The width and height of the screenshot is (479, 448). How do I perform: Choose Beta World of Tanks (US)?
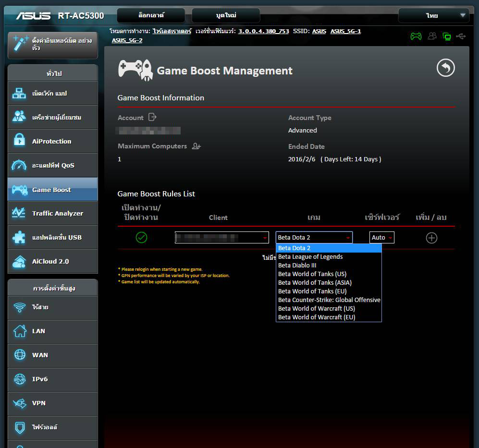point(329,274)
